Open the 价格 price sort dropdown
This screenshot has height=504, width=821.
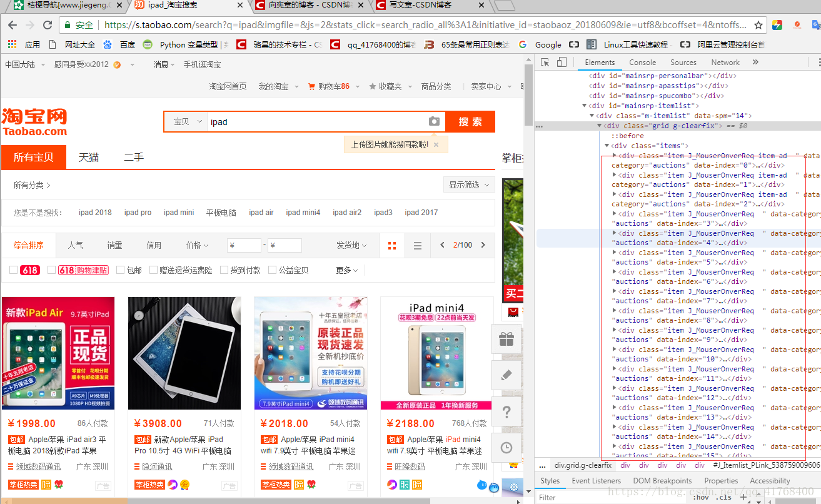[198, 245]
